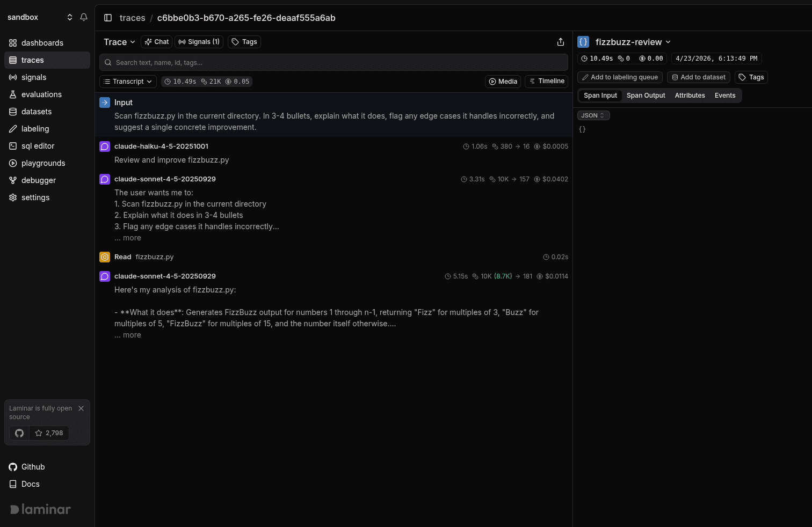Open settings from the sidebar
This screenshot has width=812, height=527.
click(35, 197)
